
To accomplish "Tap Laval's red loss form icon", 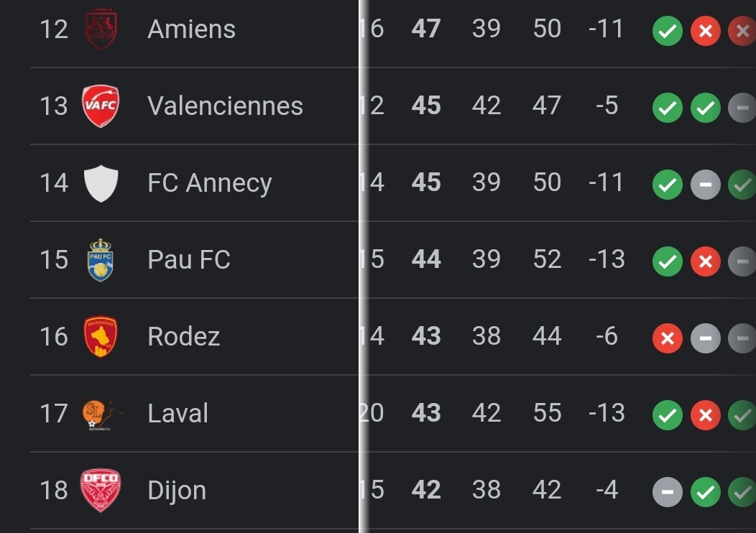I will (x=706, y=415).
